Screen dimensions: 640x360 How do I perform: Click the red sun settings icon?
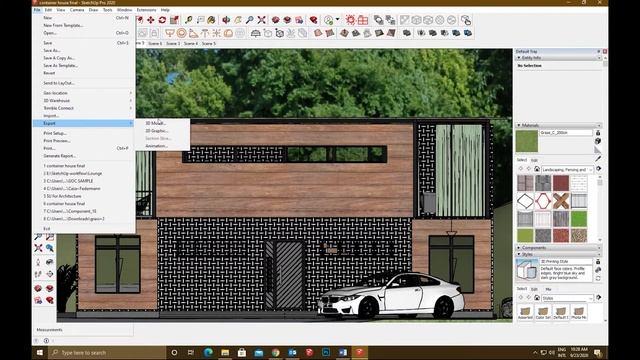pyautogui.click(x=350, y=20)
